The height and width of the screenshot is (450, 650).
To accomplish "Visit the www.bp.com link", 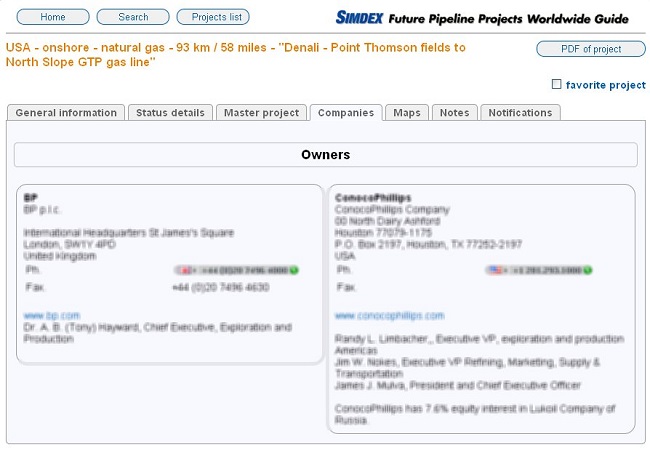I will click(51, 315).
